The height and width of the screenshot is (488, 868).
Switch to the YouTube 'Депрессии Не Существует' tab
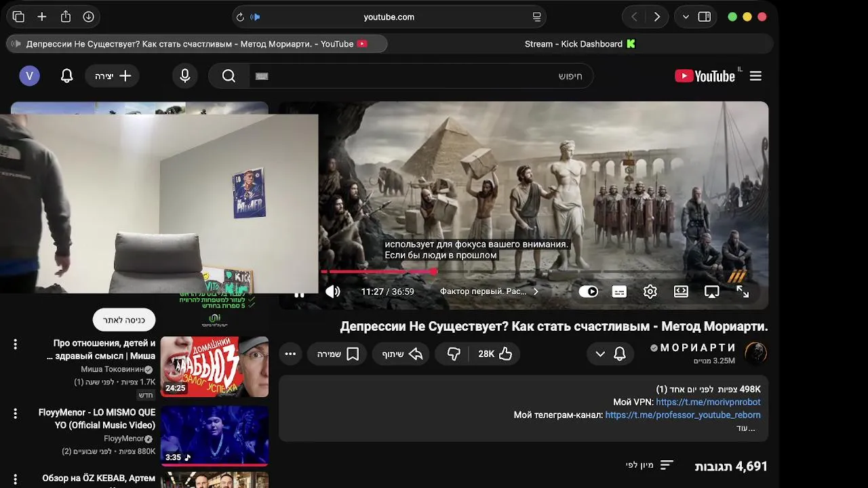pyautogui.click(x=197, y=44)
